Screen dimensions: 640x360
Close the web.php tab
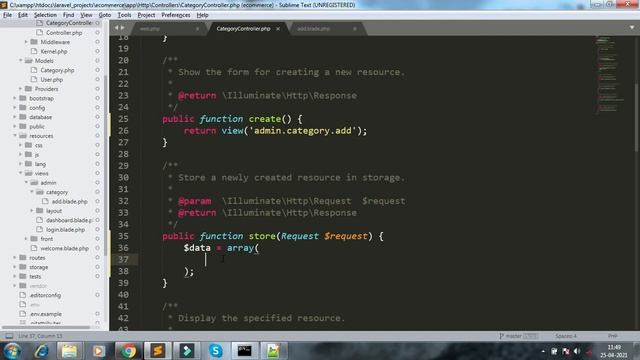197,29
